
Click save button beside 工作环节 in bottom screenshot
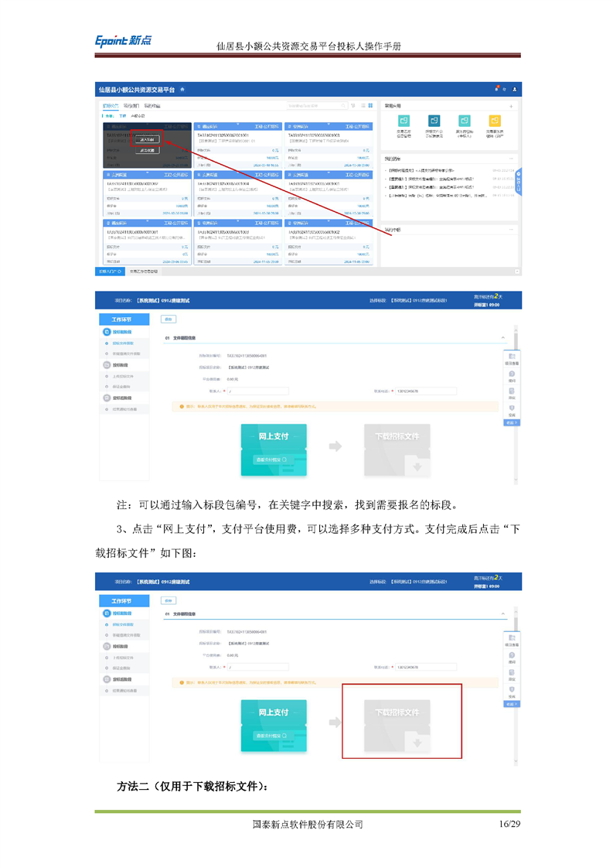(x=169, y=600)
